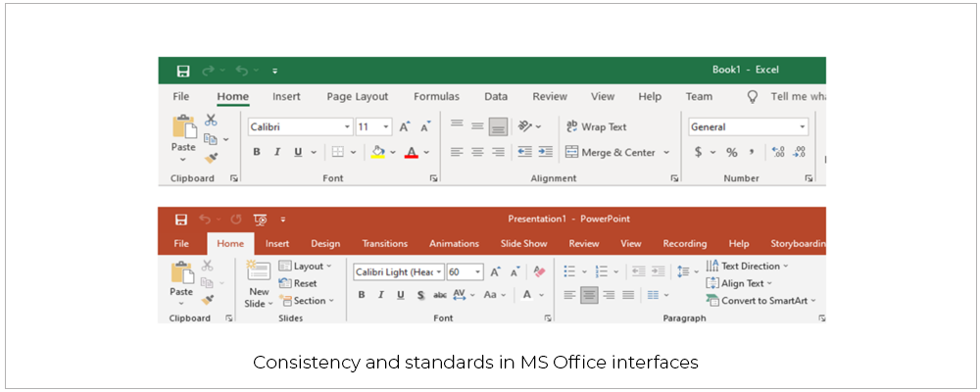Apply Font Color A in PowerPoint
The image size is (980, 392).
[x=527, y=295]
